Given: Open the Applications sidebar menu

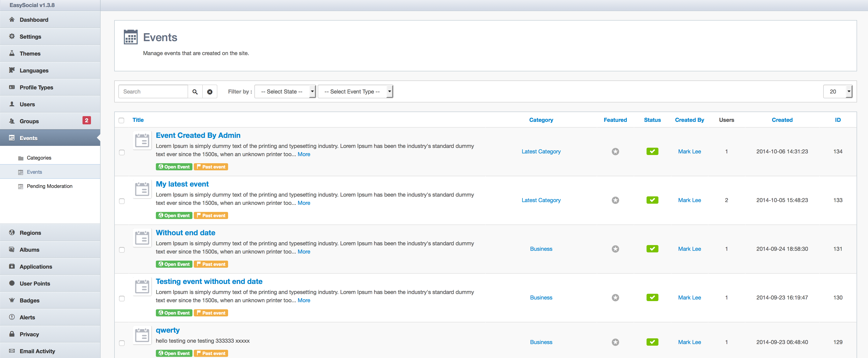Looking at the screenshot, I should pyautogui.click(x=50, y=266).
